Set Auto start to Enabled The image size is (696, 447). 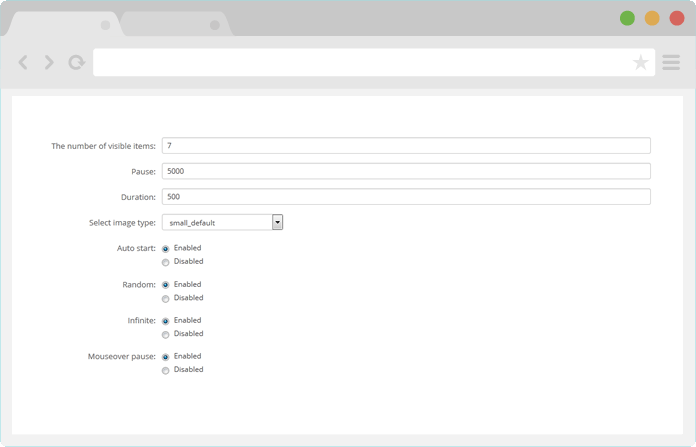[166, 249]
